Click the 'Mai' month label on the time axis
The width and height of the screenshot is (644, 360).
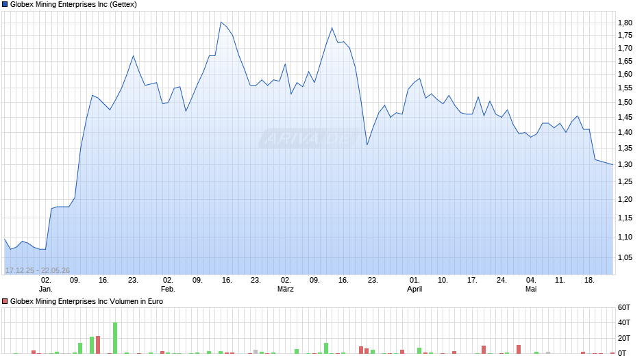click(x=531, y=289)
